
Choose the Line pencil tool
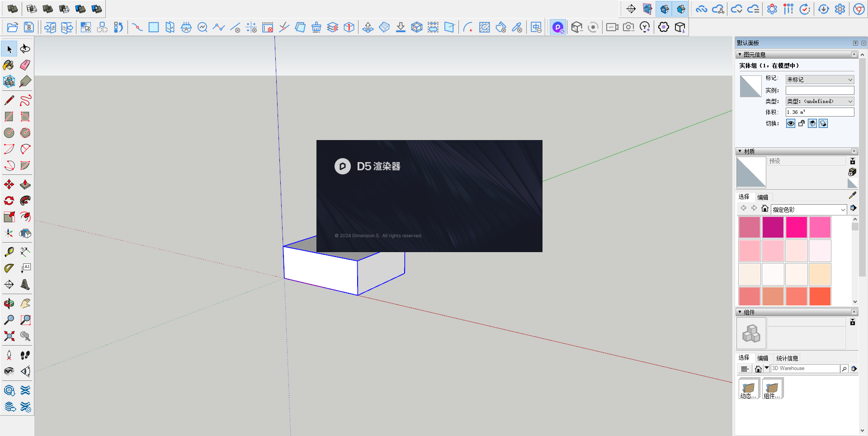9,100
